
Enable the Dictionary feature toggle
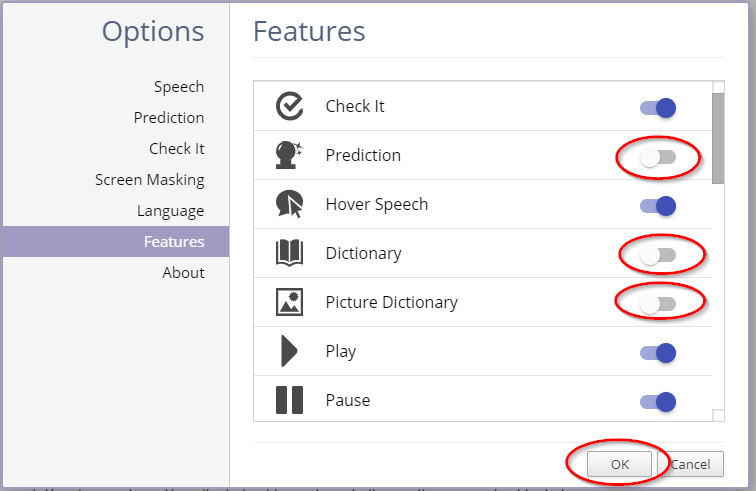[x=658, y=255]
